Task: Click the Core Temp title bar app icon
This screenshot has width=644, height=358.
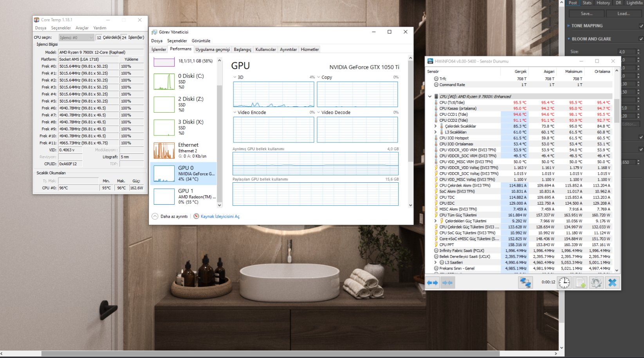Action: pyautogui.click(x=36, y=20)
